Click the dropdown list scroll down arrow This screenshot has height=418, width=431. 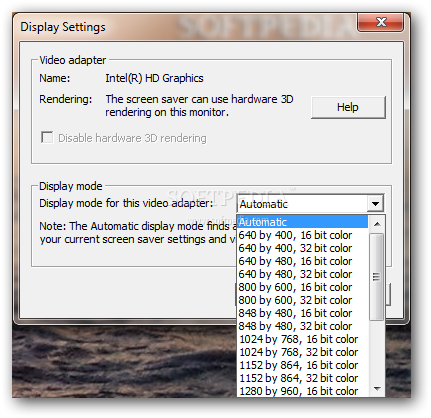377,388
